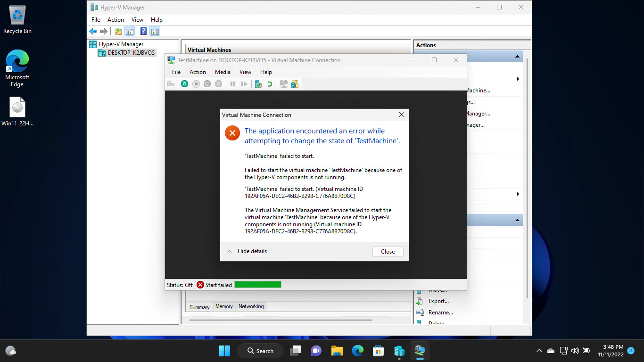The height and width of the screenshot is (362, 644).
Task: Start the VM with the green power button
Action: (x=184, y=83)
